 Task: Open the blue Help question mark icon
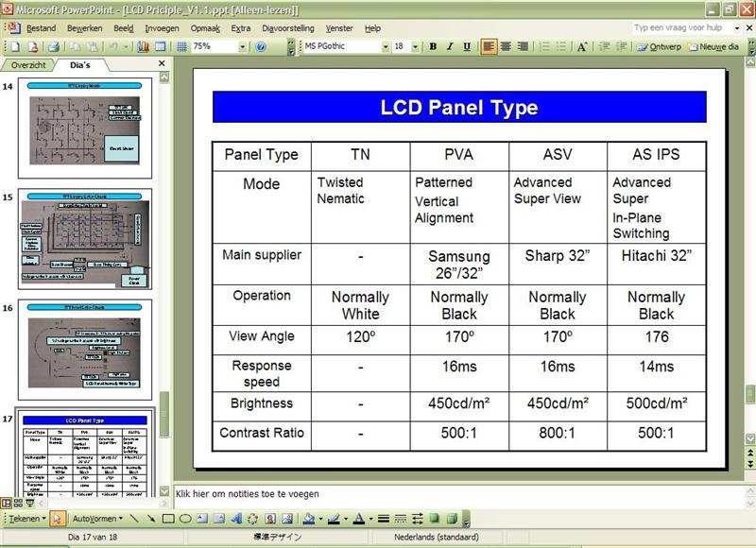(261, 46)
